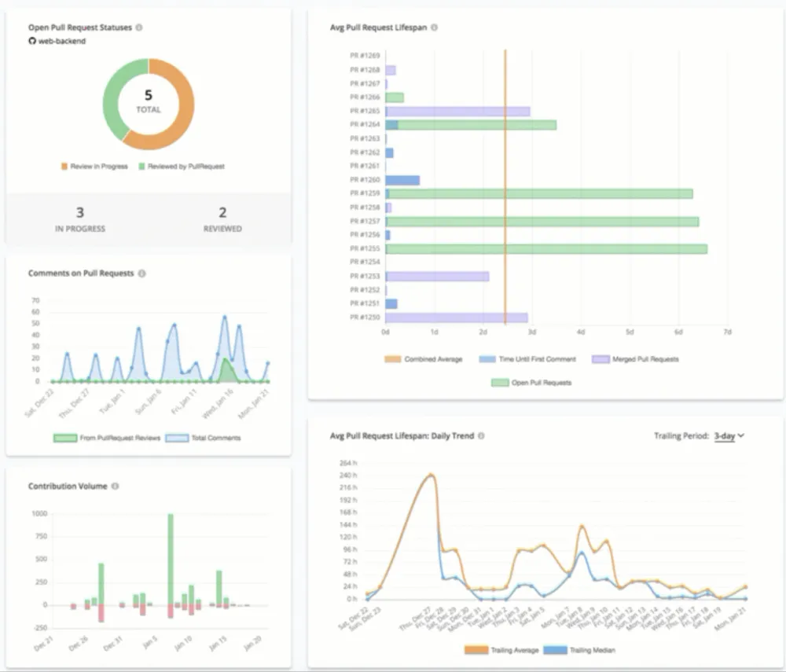Click info icon beside Contribution Volume title
786x672 pixels.
pos(115,487)
